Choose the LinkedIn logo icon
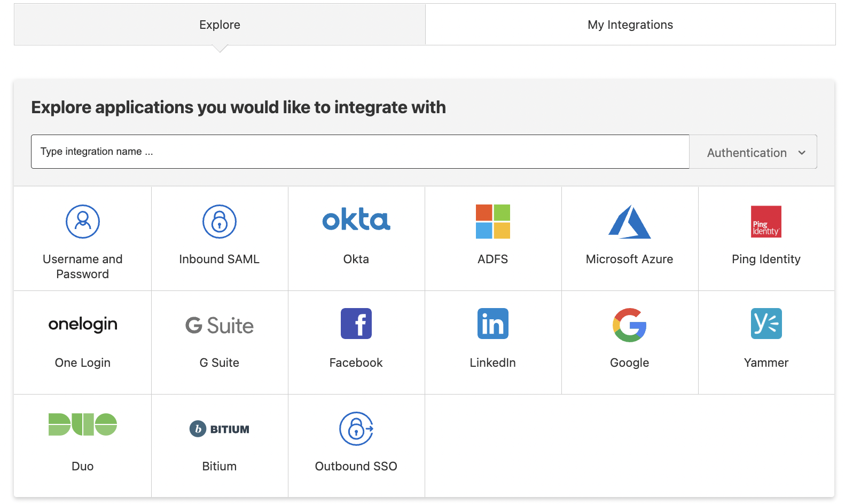The image size is (845, 504). coord(492,324)
